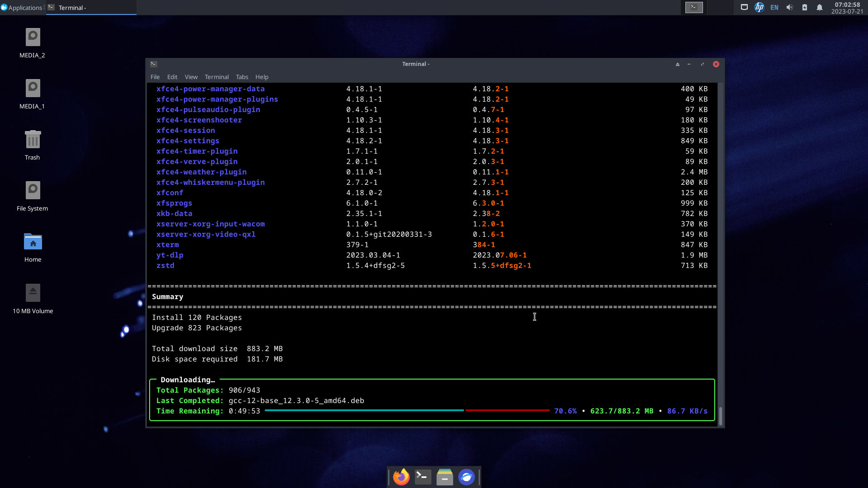This screenshot has height=488, width=868.
Task: Launch the blue web browser dock icon
Action: pyautogui.click(x=466, y=477)
